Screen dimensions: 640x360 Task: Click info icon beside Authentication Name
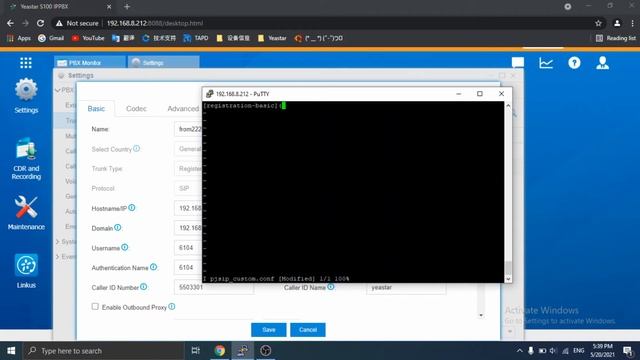click(153, 267)
